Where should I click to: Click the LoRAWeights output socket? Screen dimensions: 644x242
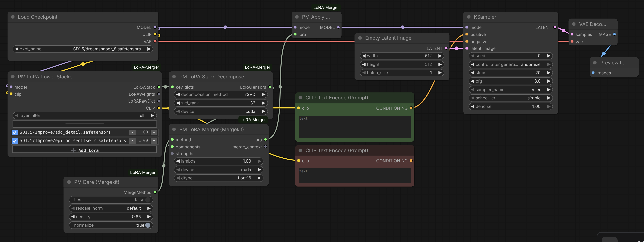point(159,94)
